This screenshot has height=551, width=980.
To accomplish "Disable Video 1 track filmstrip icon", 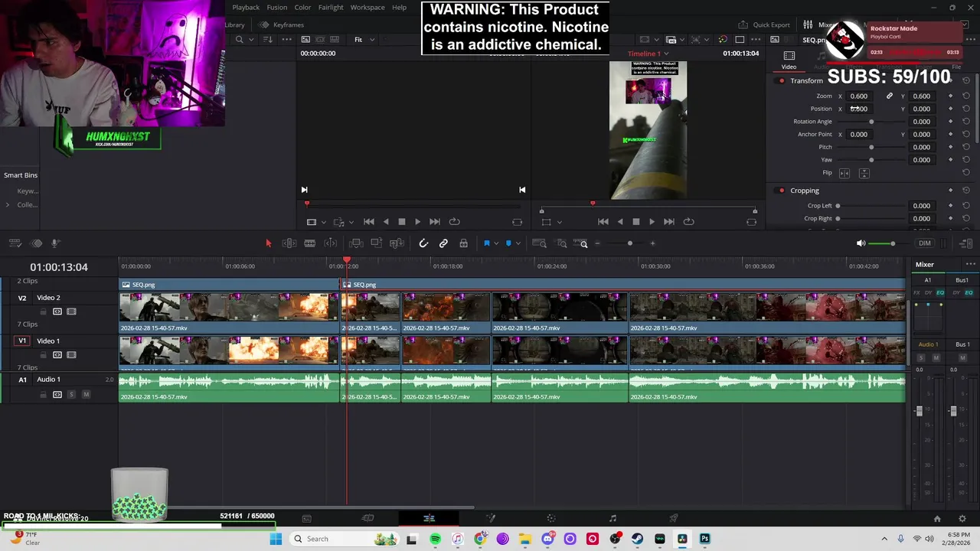I will [71, 355].
